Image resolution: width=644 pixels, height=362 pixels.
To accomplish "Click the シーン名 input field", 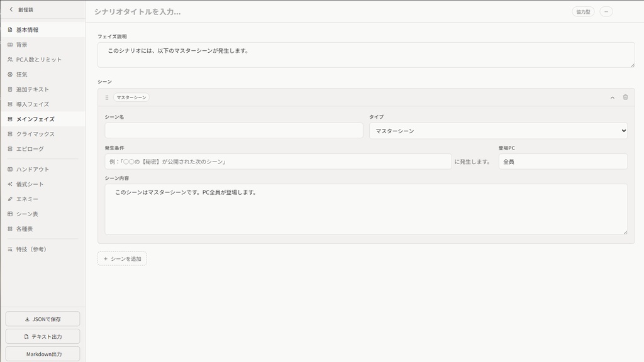I will point(234,131).
